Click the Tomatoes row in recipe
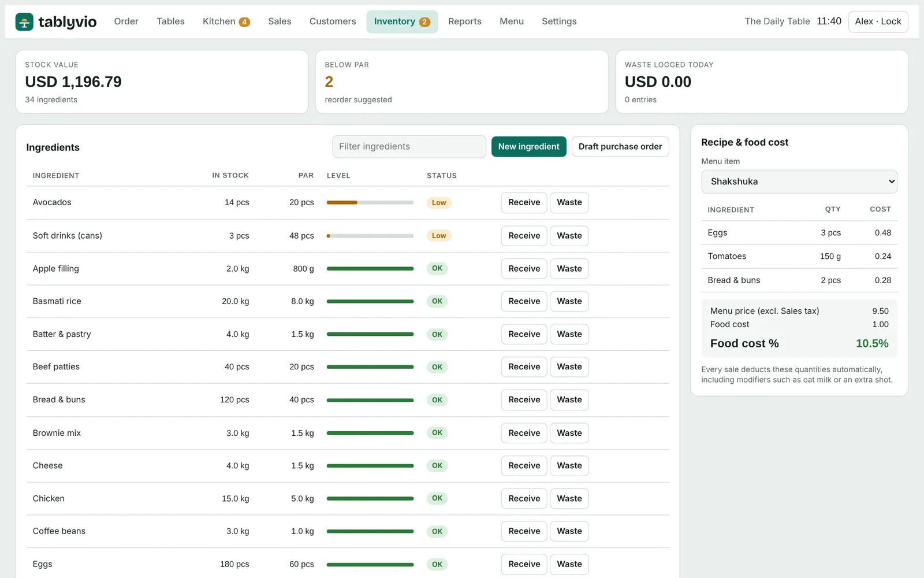This screenshot has height=578, width=924. [799, 257]
